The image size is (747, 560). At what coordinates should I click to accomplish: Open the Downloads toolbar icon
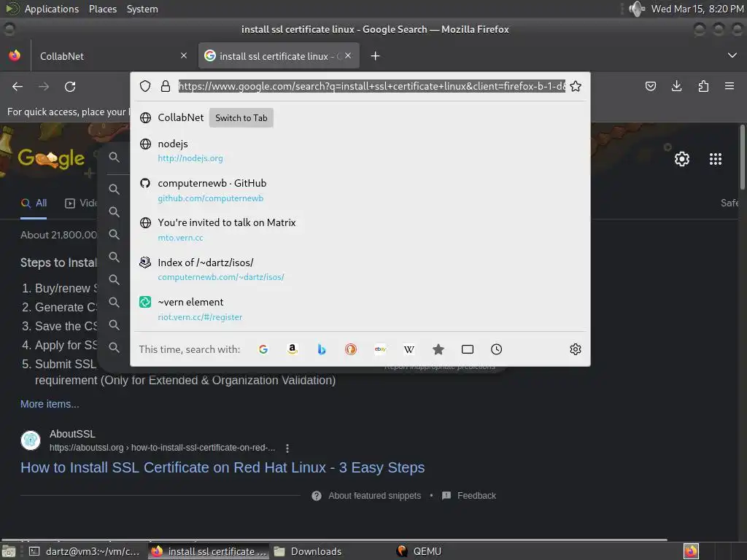coord(676,86)
